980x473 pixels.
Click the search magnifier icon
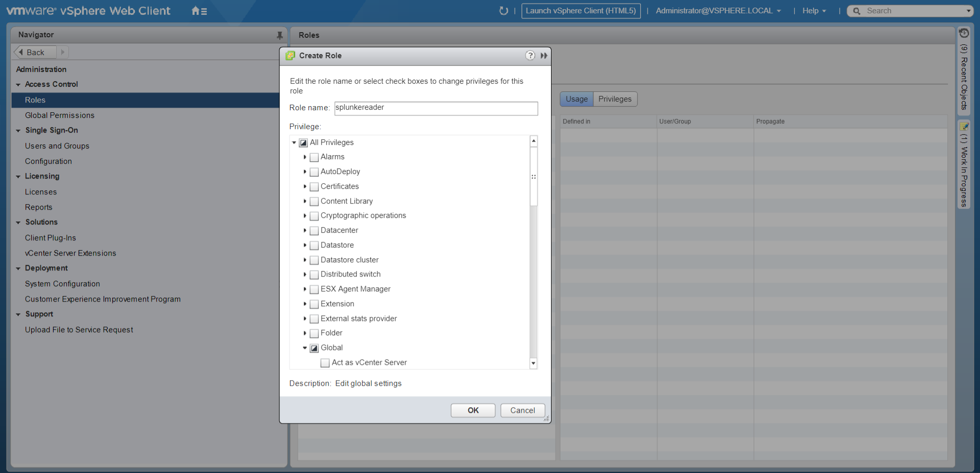pyautogui.click(x=856, y=11)
